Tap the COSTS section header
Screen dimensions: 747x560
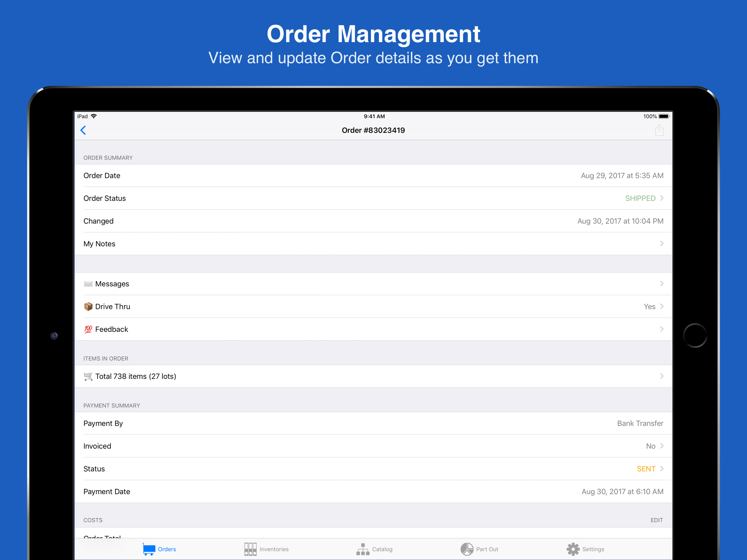click(x=93, y=520)
